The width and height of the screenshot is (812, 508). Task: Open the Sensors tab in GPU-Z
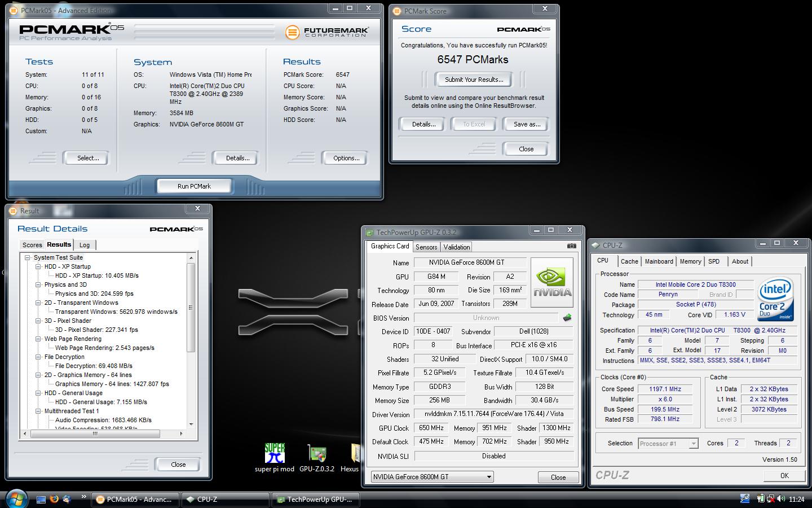pyautogui.click(x=426, y=247)
